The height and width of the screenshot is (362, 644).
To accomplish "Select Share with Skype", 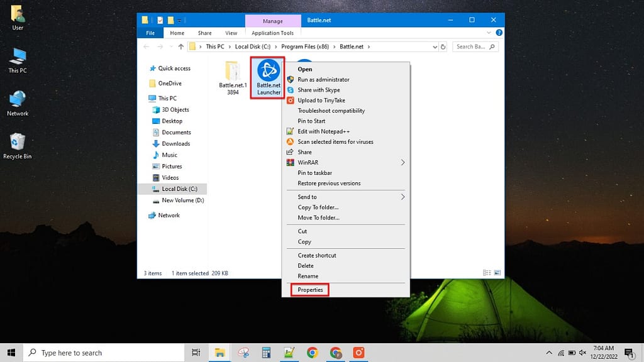I will [319, 90].
